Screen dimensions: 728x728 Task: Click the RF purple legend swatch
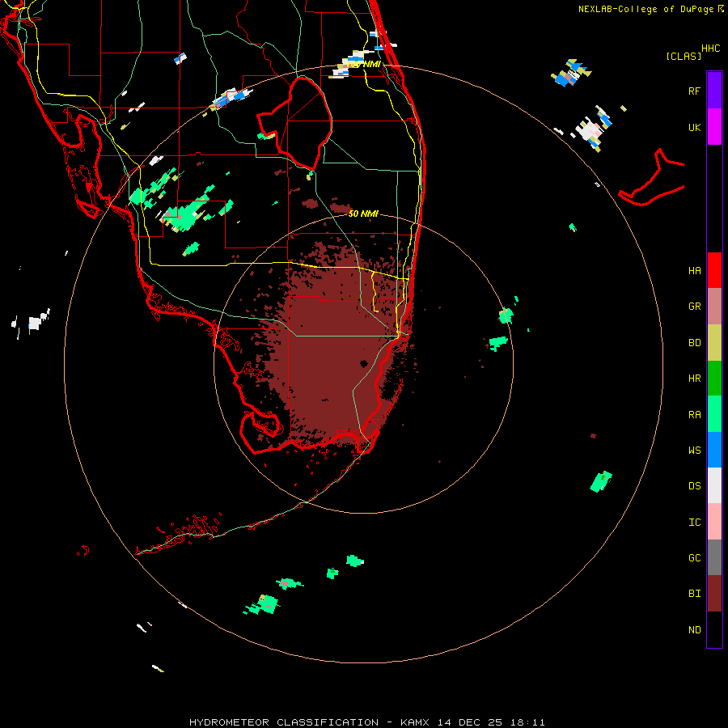[x=714, y=90]
